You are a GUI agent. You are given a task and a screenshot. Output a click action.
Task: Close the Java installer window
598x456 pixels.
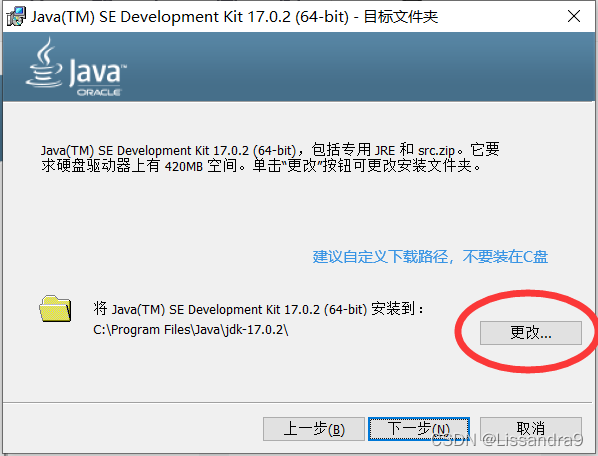(x=574, y=16)
